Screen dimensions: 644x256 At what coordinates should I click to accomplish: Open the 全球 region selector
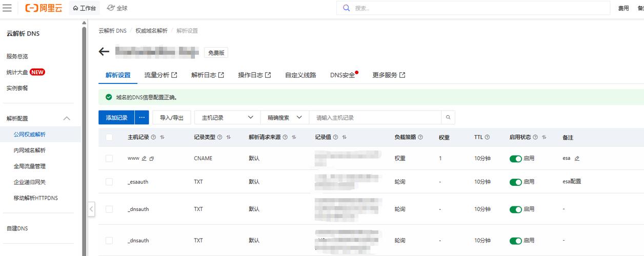117,8
